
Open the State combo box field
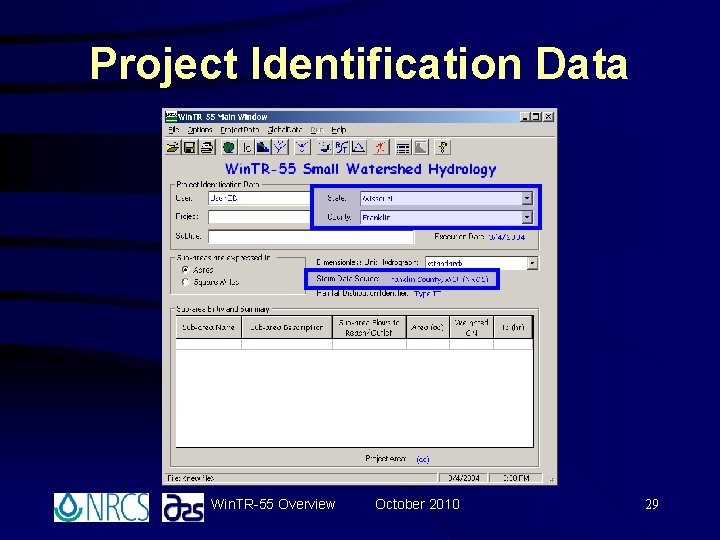[446, 198]
